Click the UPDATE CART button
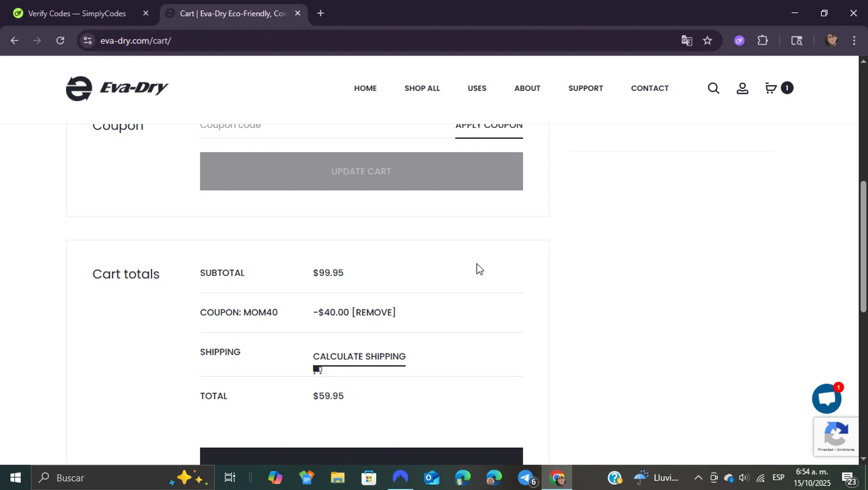Screen dimensions: 868x490 click(361, 171)
